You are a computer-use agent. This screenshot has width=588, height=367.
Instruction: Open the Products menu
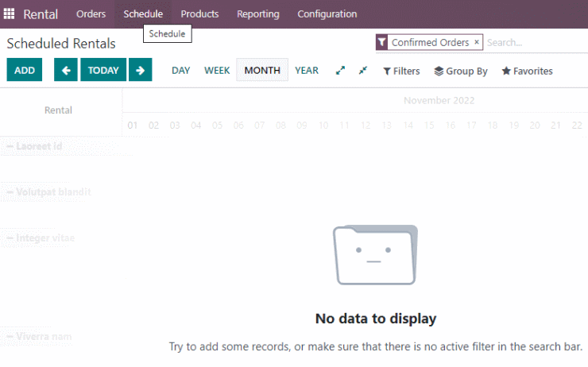(x=199, y=14)
